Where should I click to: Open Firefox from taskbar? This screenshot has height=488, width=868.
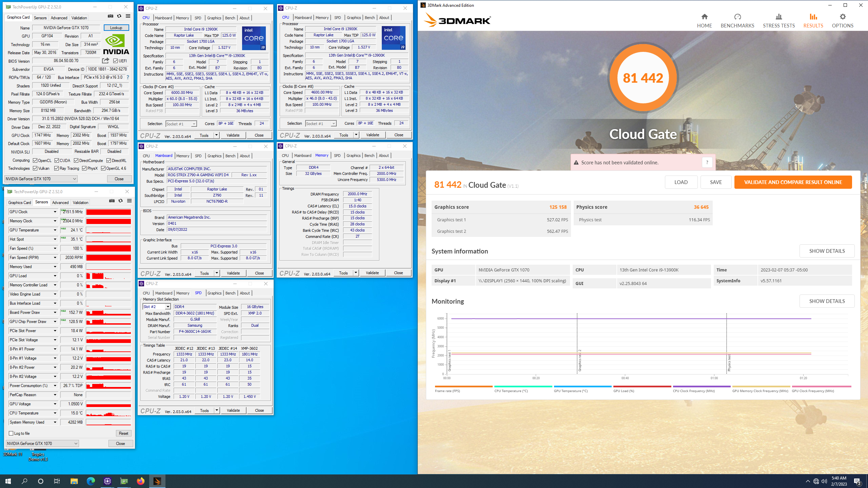(140, 481)
